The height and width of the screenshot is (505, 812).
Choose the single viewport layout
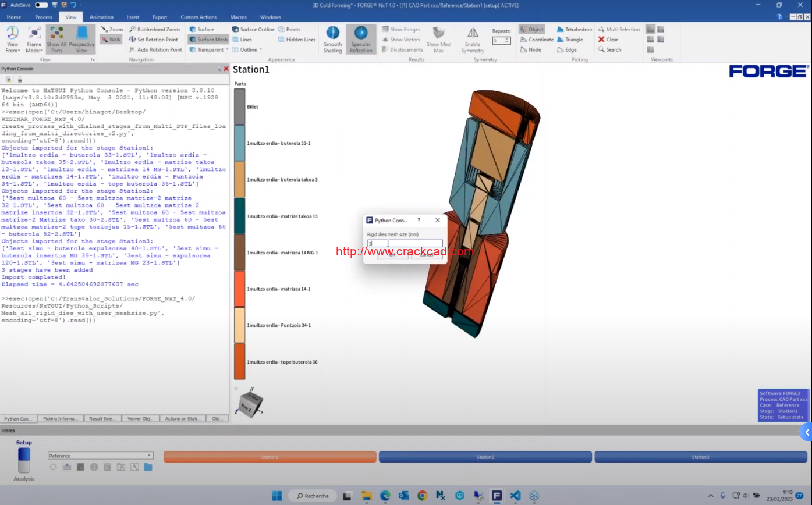(650, 29)
